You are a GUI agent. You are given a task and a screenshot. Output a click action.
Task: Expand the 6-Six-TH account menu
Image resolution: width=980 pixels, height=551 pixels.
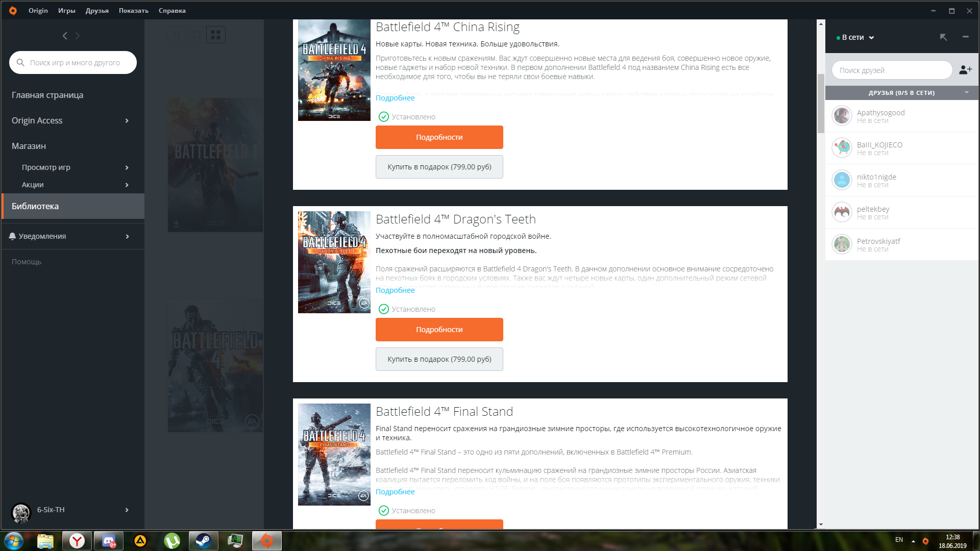pyautogui.click(x=127, y=510)
